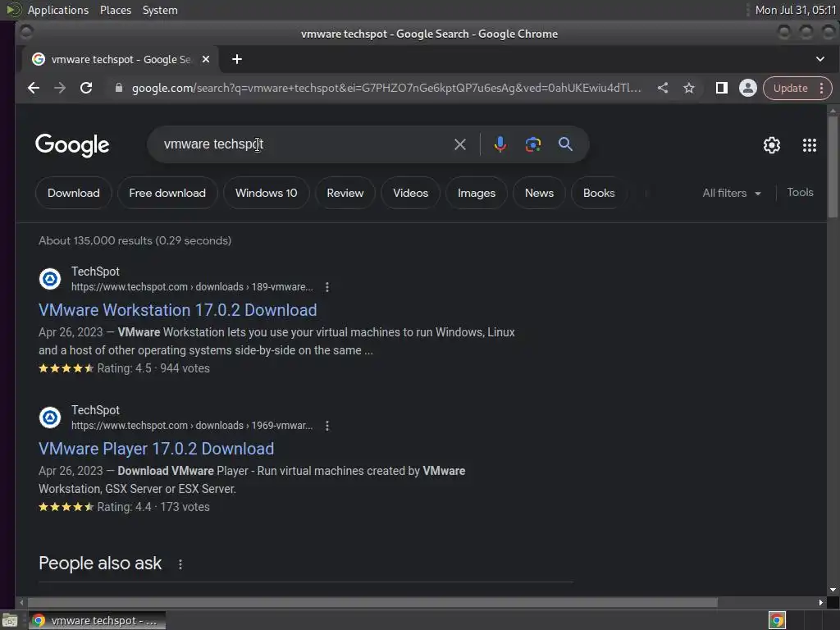The height and width of the screenshot is (630, 840).
Task: Click the 1969-vmwar TechSpot URL breadcrumb
Action: [x=192, y=426]
